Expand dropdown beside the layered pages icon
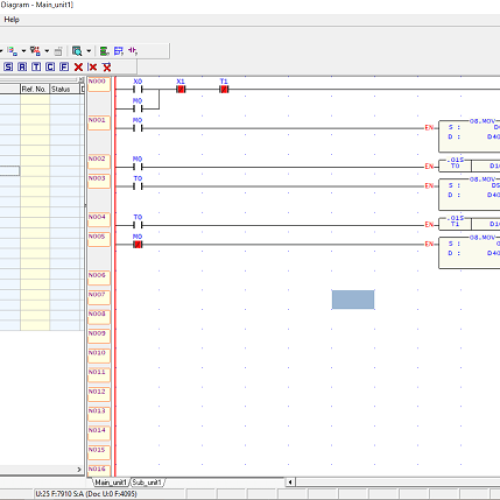This screenshot has width=500, height=500. click(24, 51)
